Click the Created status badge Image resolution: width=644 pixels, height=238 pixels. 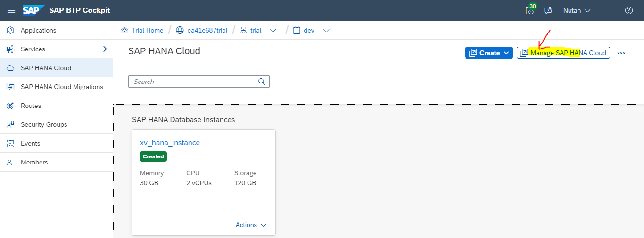point(153,156)
